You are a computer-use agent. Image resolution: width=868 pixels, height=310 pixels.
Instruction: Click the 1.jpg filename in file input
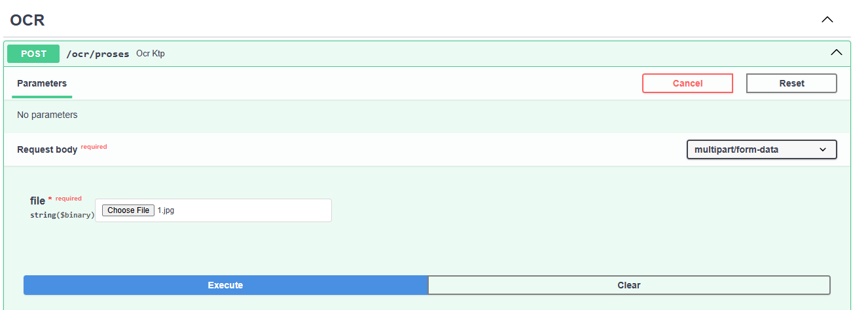[x=166, y=210]
